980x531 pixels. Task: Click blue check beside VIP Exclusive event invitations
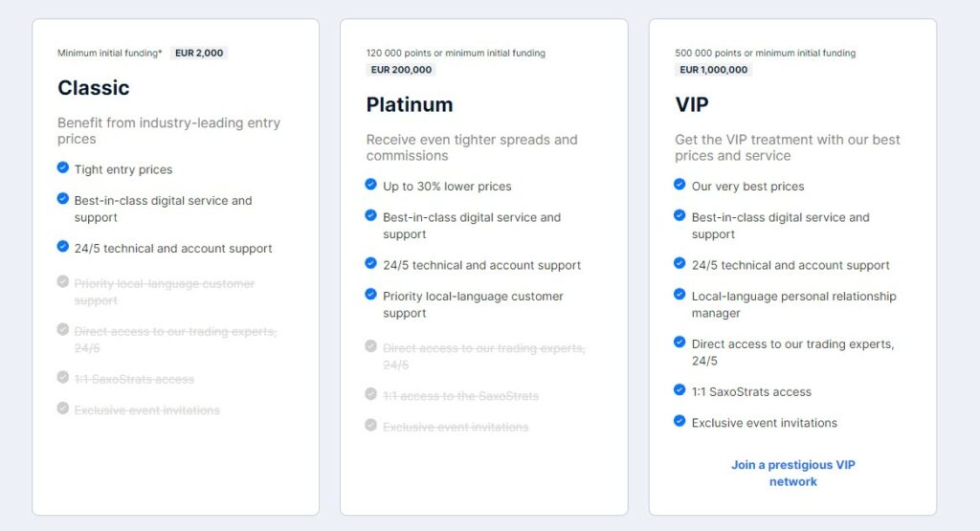679,421
